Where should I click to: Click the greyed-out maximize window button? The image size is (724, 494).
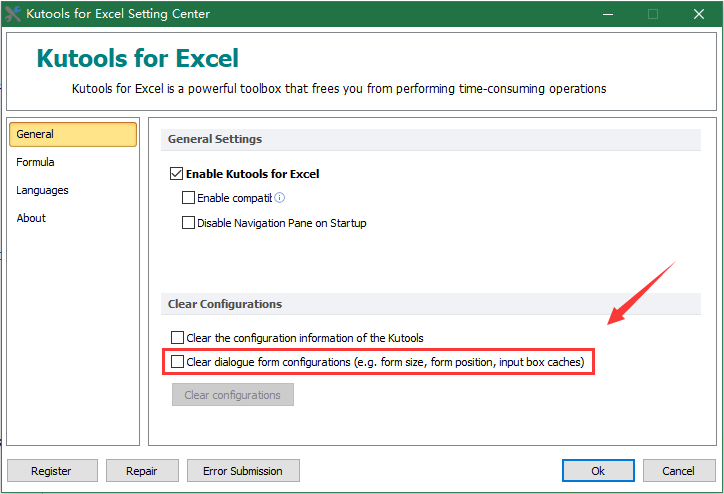click(x=653, y=14)
